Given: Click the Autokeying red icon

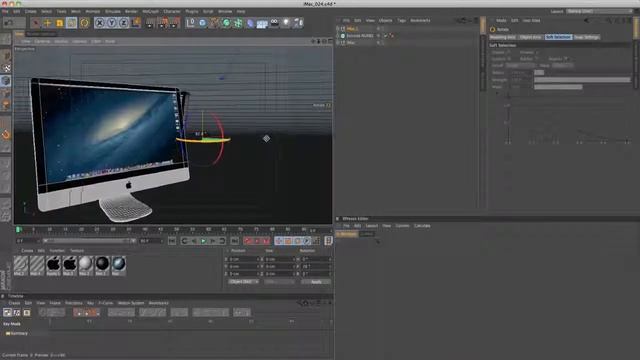Looking at the screenshot, I should pyautogui.click(x=257, y=241).
